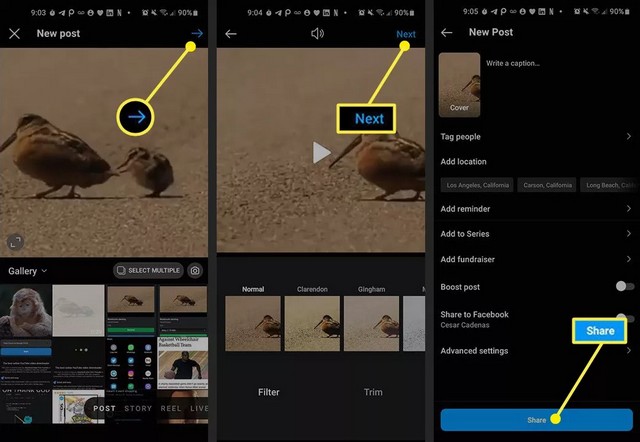Open the Gallery dropdown
640x442 pixels.
coord(27,271)
